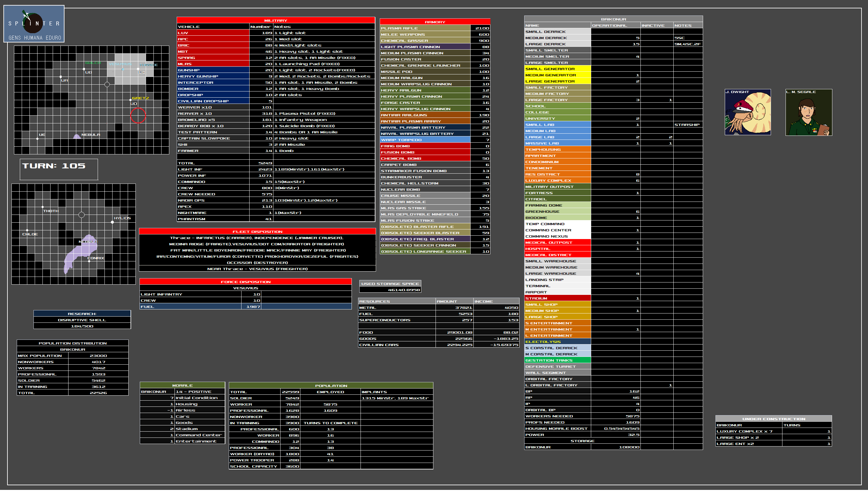Click the Thoth point on lower map
Image resolution: width=868 pixels, height=493 pixels.
43,207
